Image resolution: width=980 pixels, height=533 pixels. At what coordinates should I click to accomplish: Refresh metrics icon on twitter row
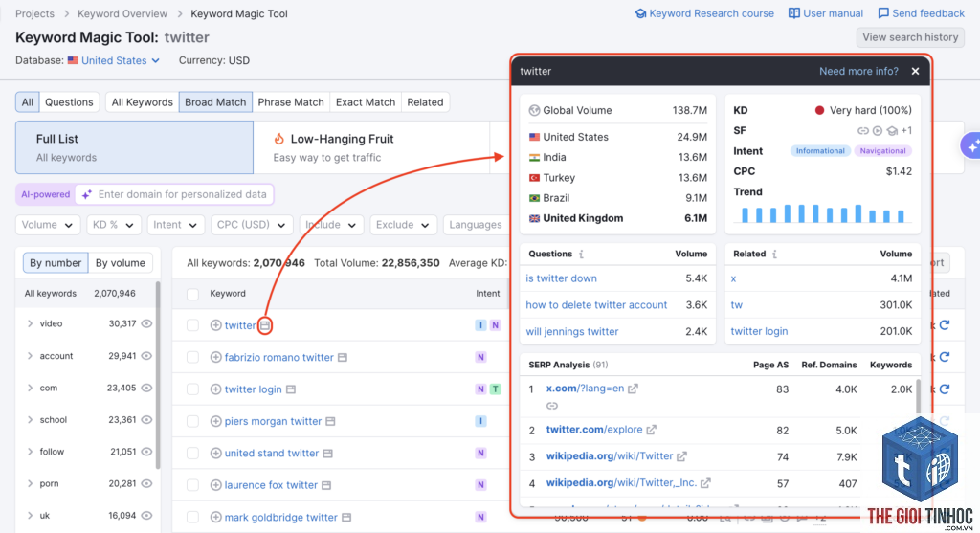coord(945,325)
